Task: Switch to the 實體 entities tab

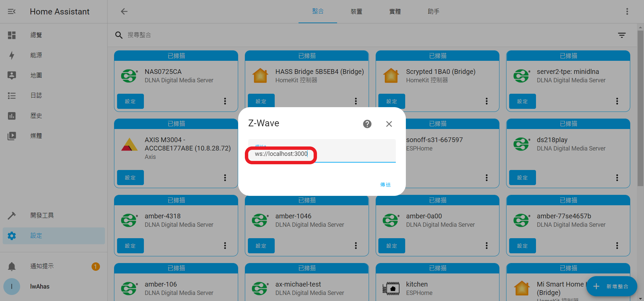Action: click(395, 11)
